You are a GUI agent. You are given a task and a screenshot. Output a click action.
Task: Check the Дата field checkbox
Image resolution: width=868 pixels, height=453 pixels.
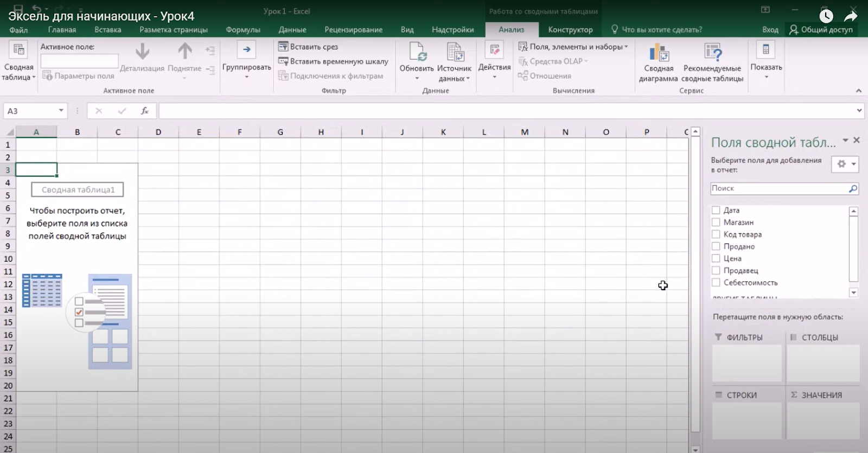pos(716,210)
